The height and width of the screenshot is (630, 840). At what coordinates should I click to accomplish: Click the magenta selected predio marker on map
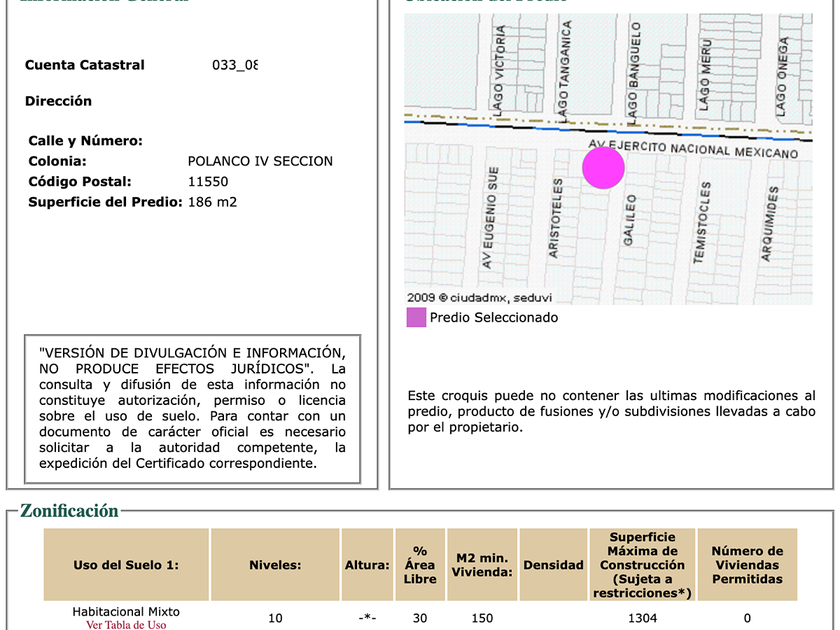[603, 168]
